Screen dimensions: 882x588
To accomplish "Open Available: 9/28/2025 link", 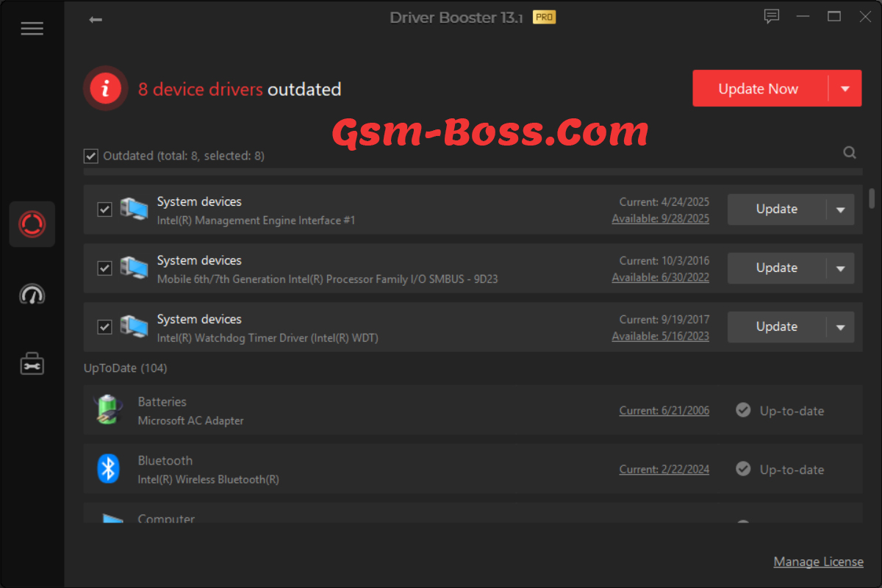I will coord(661,218).
